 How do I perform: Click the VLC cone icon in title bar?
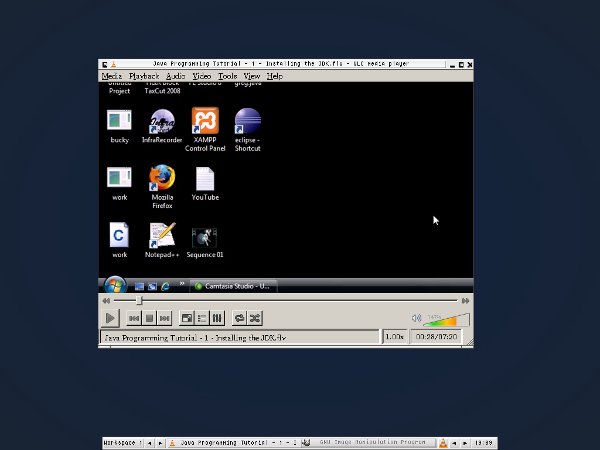click(114, 64)
